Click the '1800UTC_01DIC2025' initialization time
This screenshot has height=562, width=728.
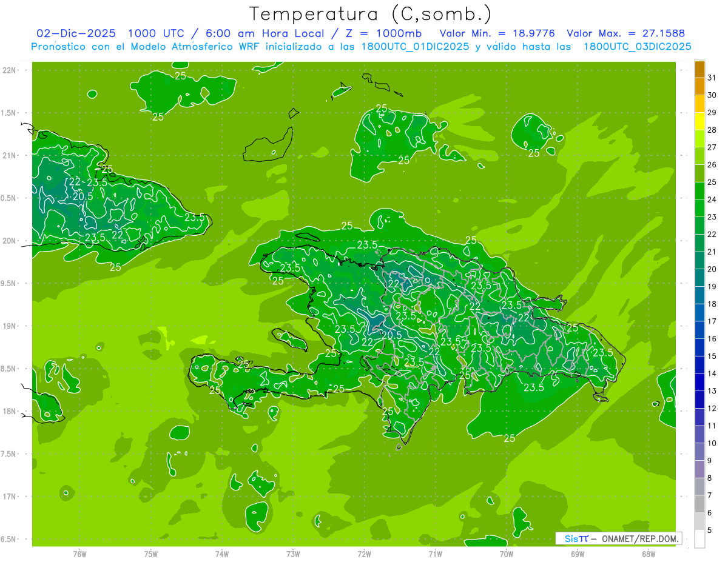[x=415, y=47]
